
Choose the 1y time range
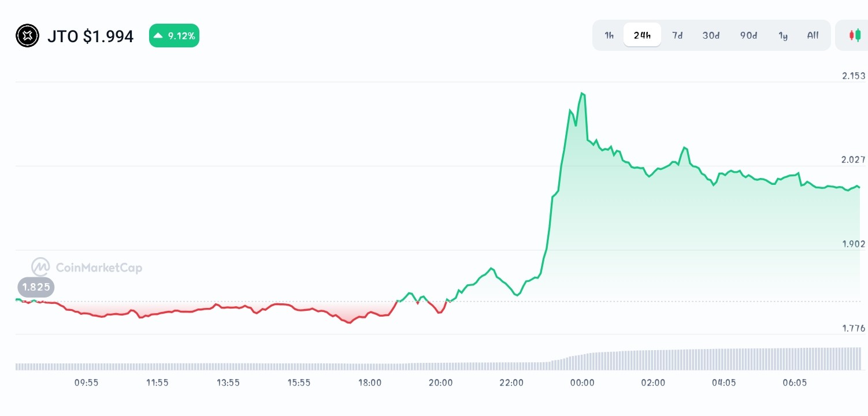click(783, 35)
